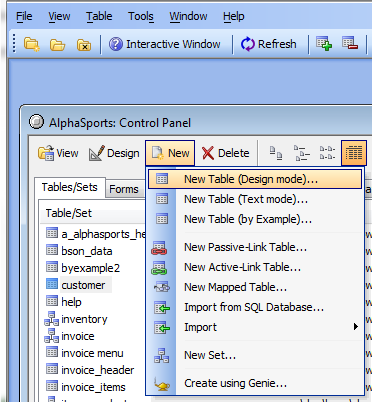The image size is (372, 402).
Task: Open the Interactive Window
Action: tap(165, 44)
